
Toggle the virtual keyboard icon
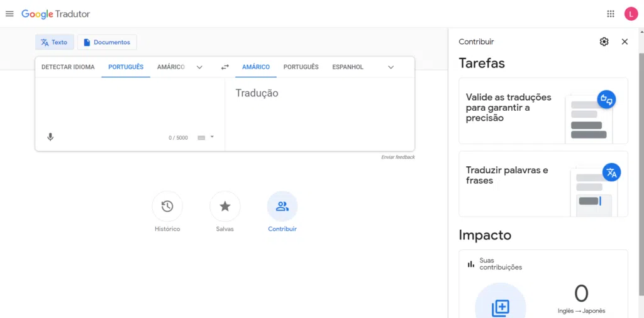(201, 138)
